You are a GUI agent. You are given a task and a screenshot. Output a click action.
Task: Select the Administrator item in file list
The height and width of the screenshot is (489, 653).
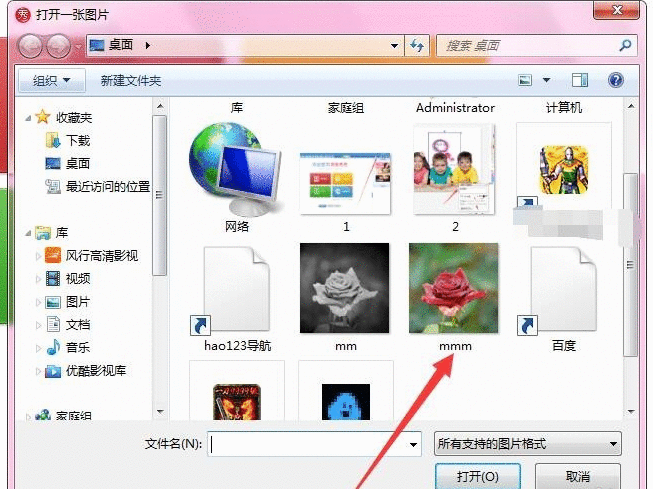tap(455, 108)
